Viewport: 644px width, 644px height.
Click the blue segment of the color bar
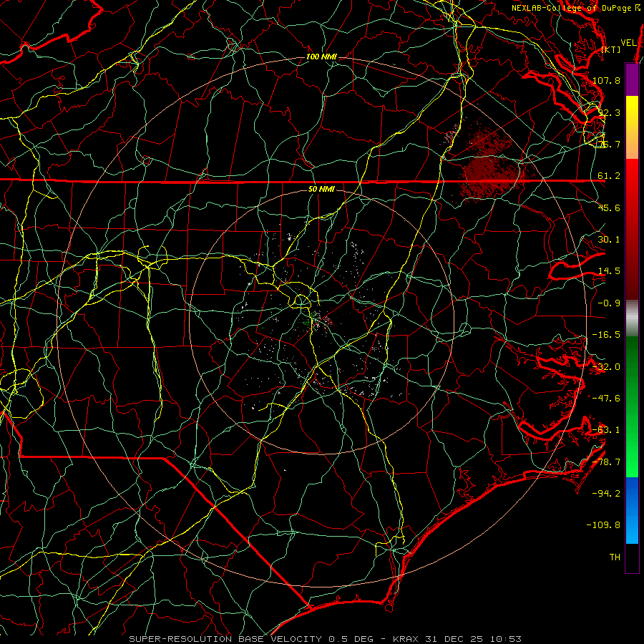(632, 510)
